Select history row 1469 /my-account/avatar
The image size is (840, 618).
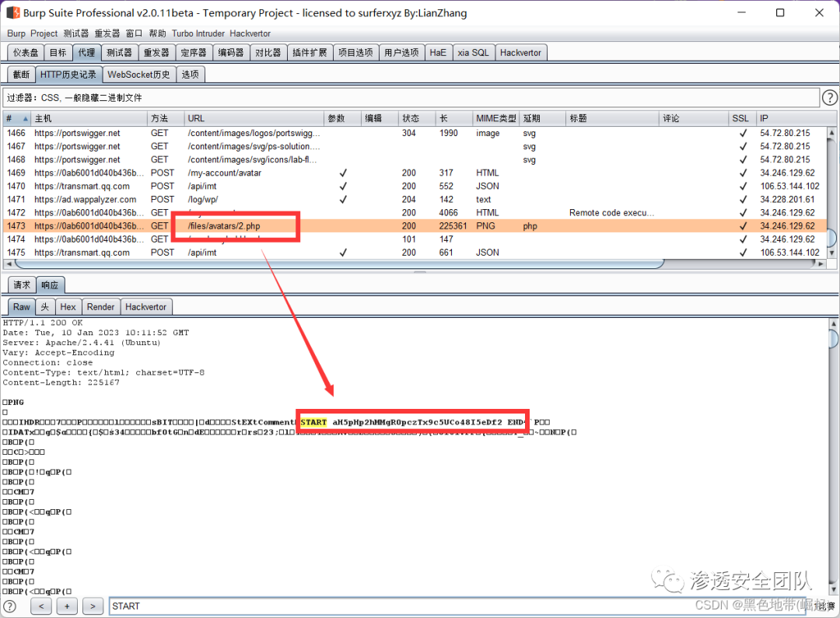[x=415, y=173]
